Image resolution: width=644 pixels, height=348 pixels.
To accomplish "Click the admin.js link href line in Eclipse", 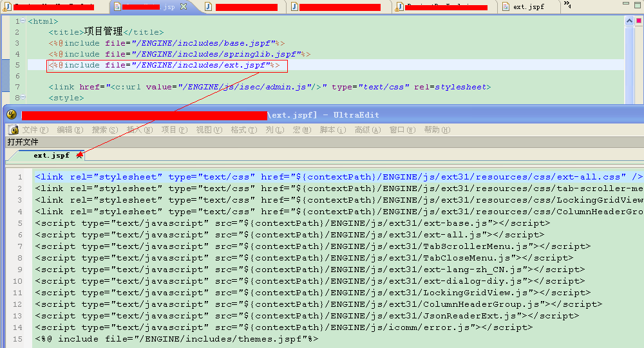I will [269, 87].
